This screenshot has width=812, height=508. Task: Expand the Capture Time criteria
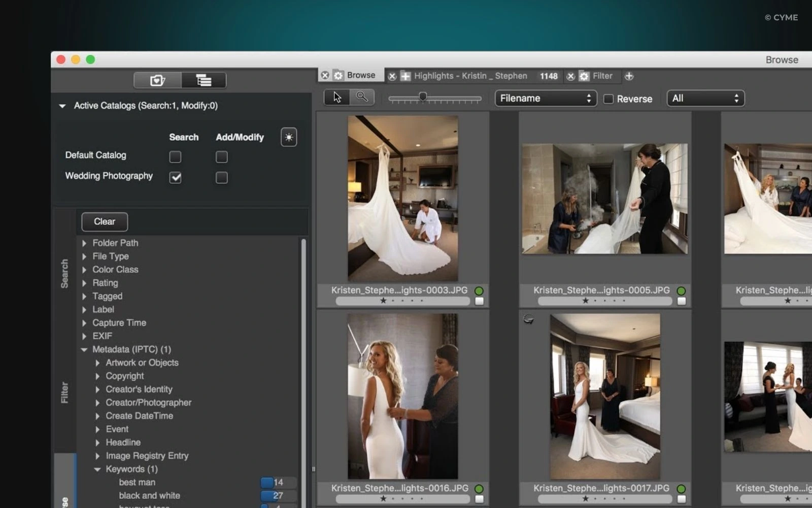84,323
